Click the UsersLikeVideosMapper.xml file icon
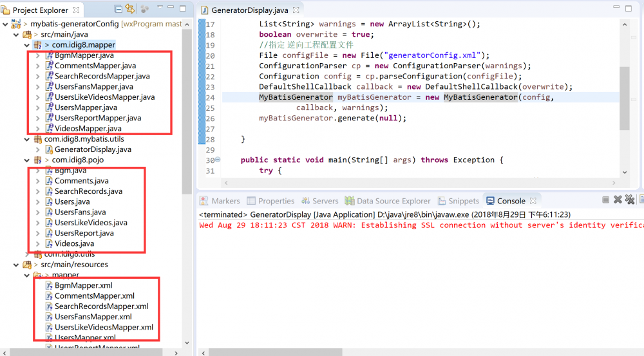Image resolution: width=644 pixels, height=356 pixels. pyautogui.click(x=49, y=327)
